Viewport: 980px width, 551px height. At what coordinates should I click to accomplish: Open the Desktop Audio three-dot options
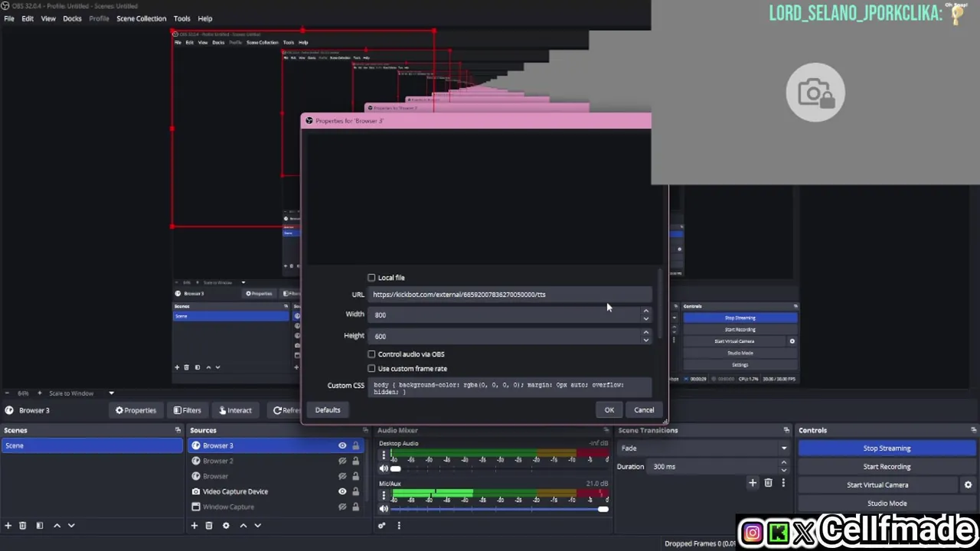(384, 455)
